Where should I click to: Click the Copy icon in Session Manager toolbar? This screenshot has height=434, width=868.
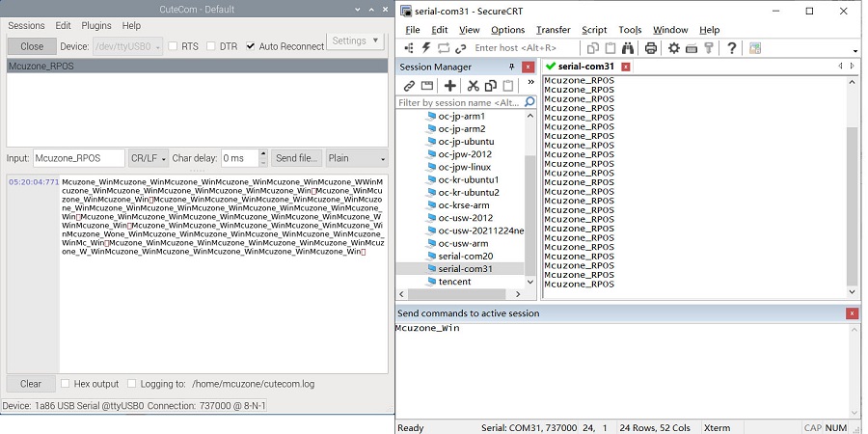tap(491, 86)
